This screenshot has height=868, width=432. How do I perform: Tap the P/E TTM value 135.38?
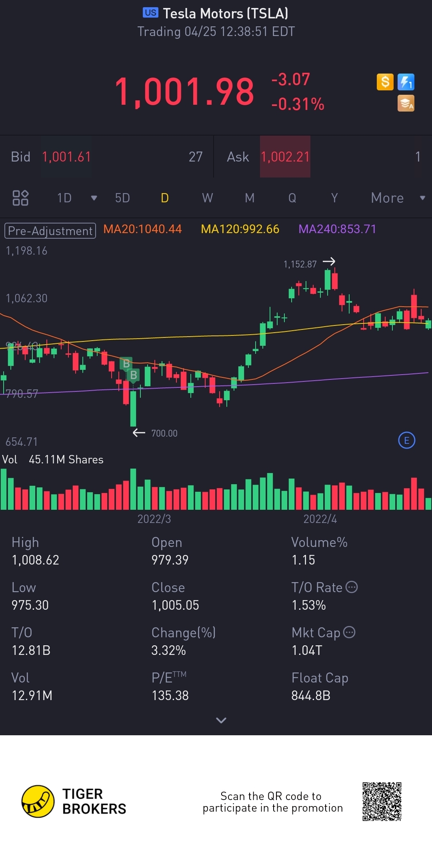point(170,696)
